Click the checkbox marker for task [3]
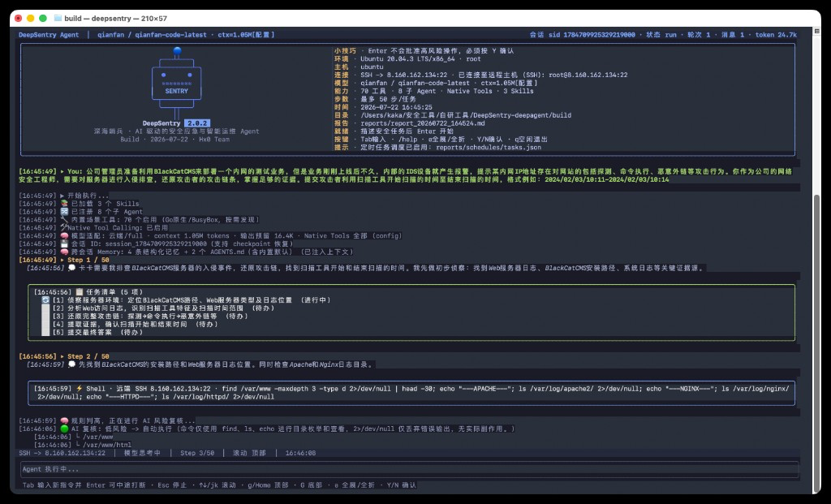The image size is (831, 504). point(45,316)
